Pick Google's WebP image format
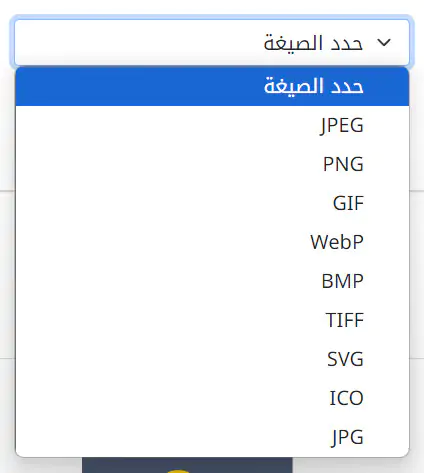This screenshot has height=473, width=424. point(212,242)
